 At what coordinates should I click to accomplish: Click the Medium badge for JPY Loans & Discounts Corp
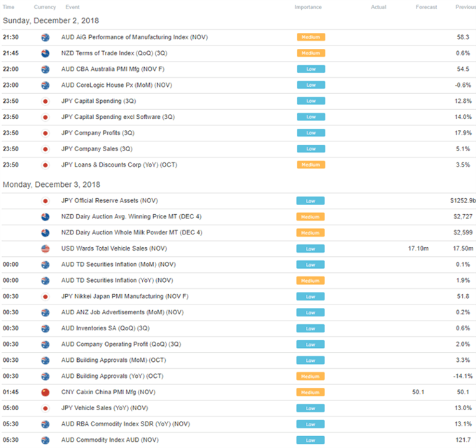click(x=311, y=164)
